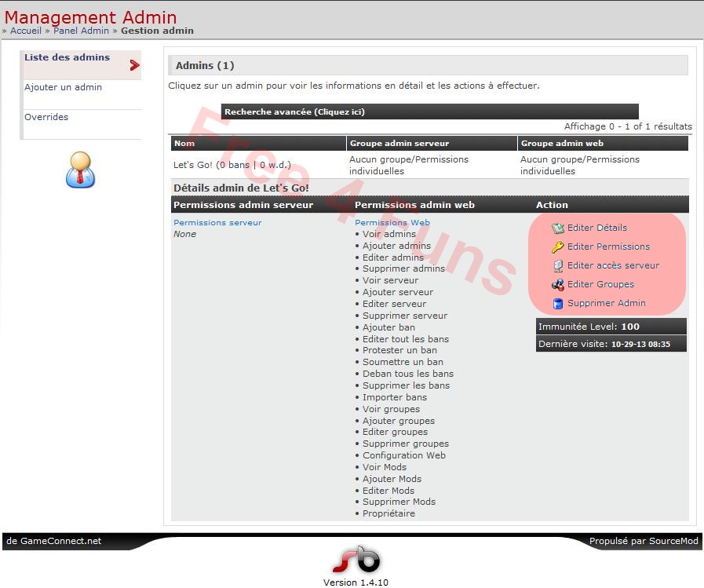
Task: Click the Editer accès serveur computer icon
Action: point(559,265)
